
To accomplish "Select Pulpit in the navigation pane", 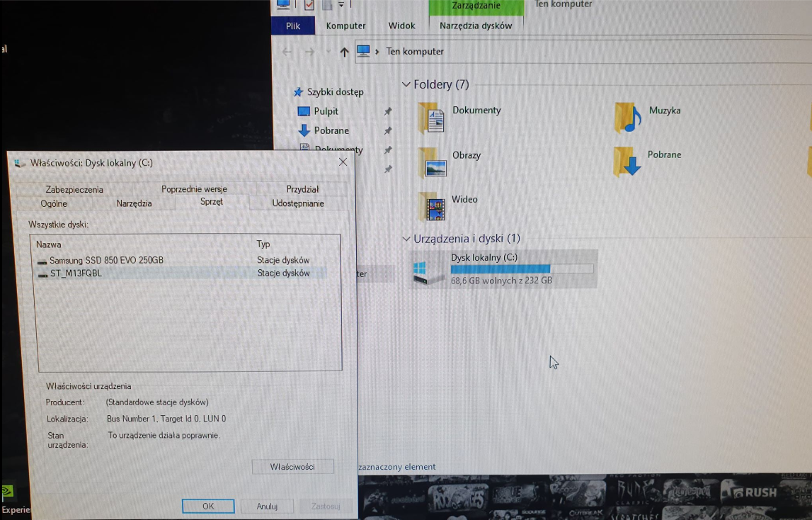I will tap(326, 111).
